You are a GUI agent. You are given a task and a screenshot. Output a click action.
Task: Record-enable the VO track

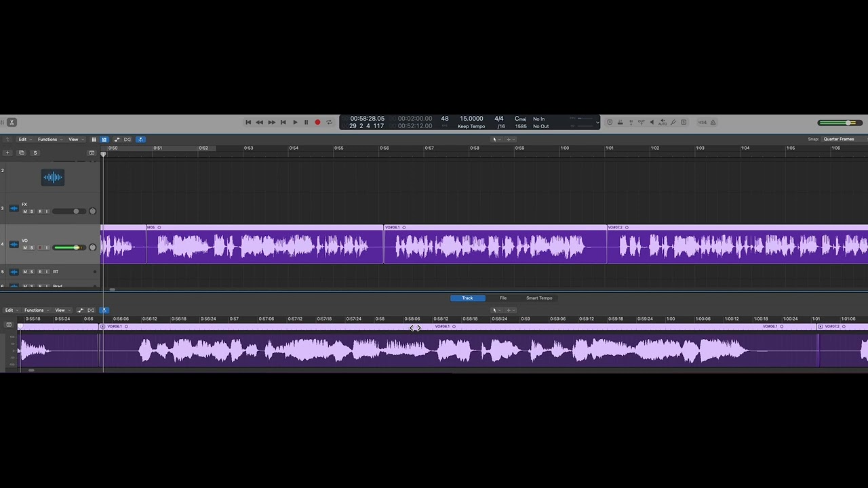tap(40, 247)
